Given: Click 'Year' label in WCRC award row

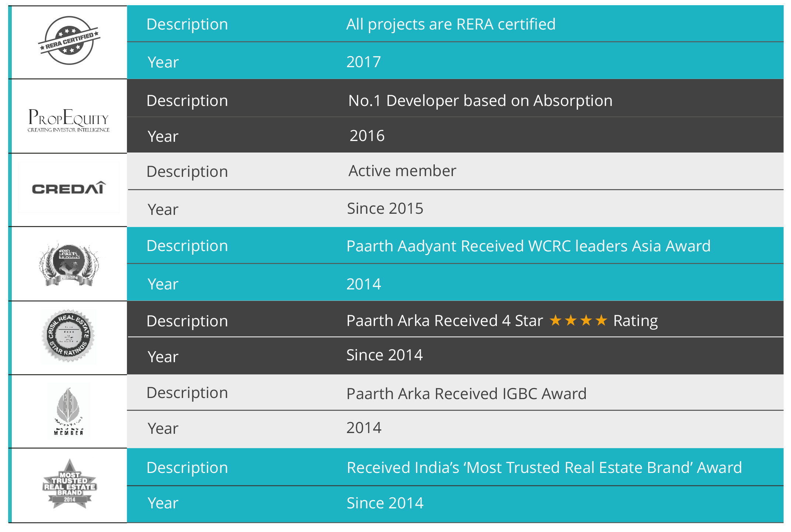Looking at the screenshot, I should point(163,284).
